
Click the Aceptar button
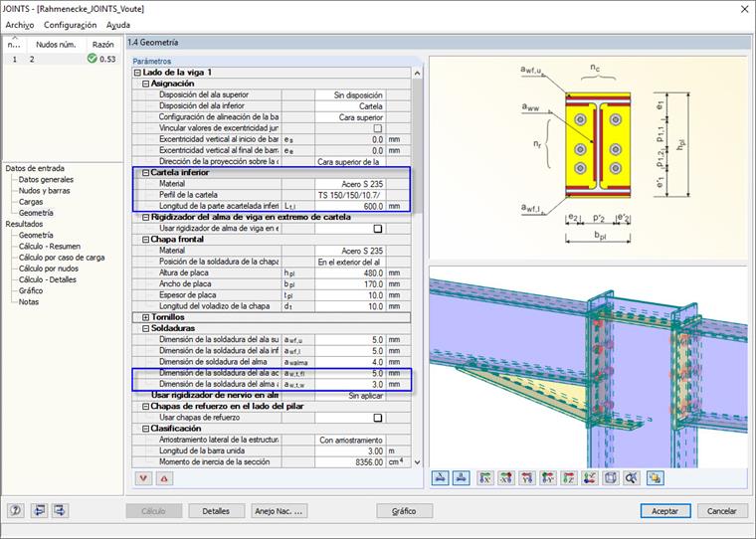(664, 511)
